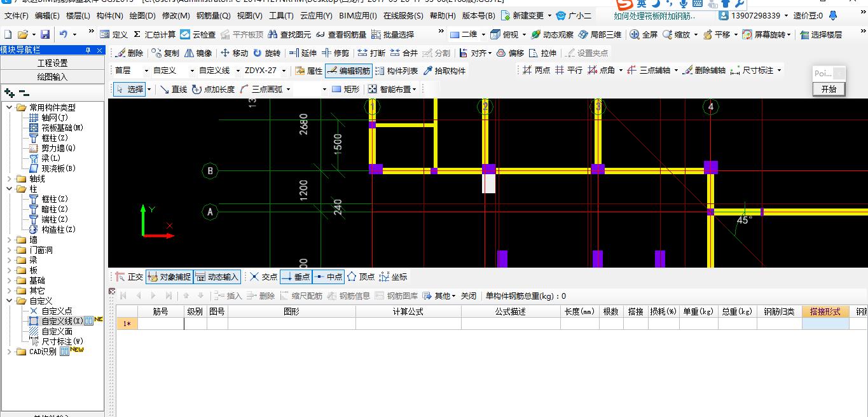Toggle 交点 intersection snap
Screen dimensions: 868x417
[x=263, y=277]
